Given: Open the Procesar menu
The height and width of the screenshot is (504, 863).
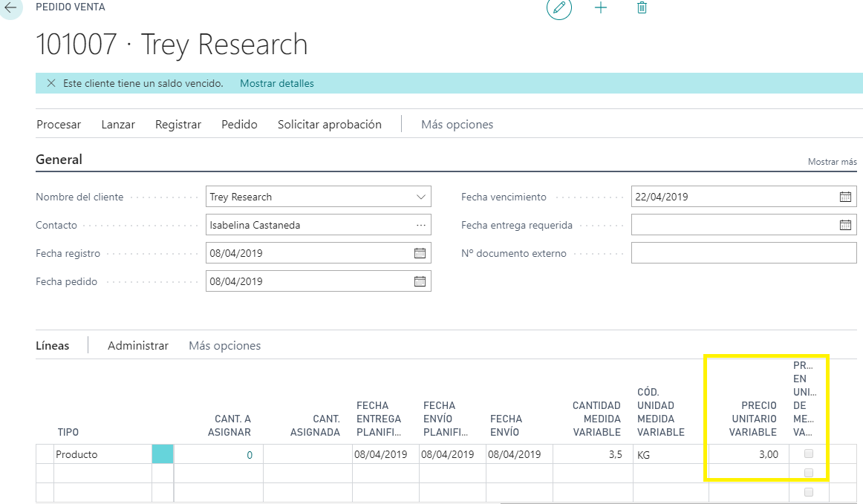Looking at the screenshot, I should click(59, 125).
